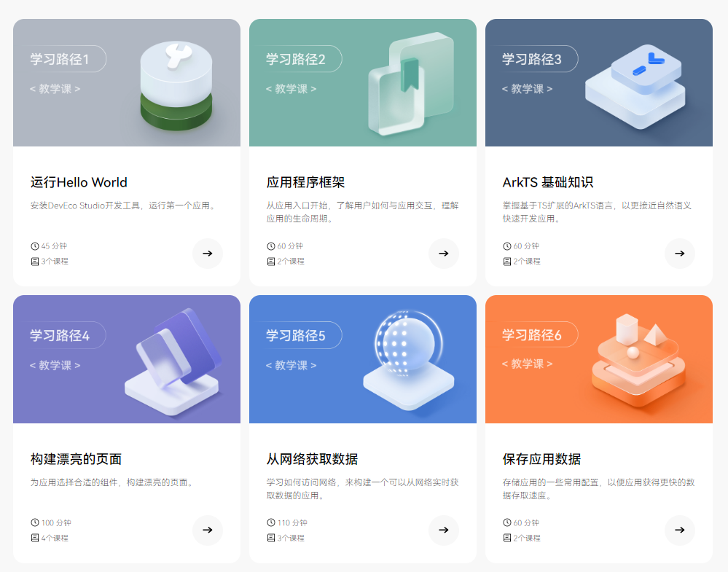Click the 45 分钟 duration text
Viewport: 728px width, 572px height.
coord(54,246)
